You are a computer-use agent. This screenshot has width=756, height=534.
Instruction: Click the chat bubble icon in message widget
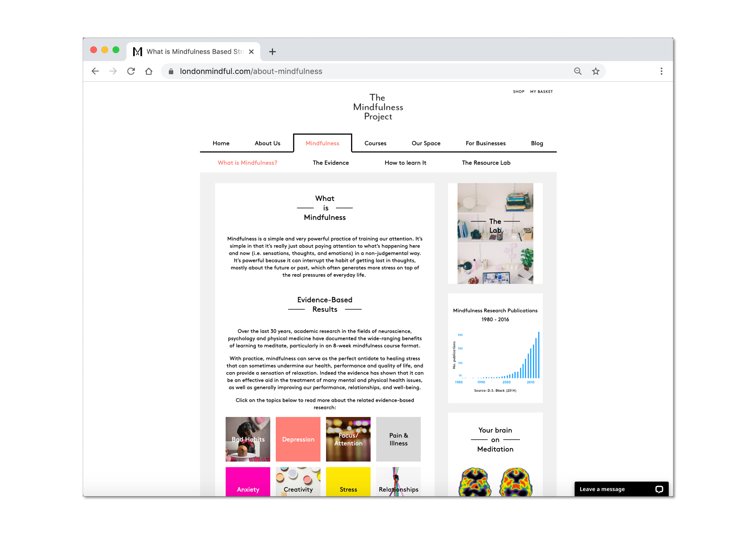pyautogui.click(x=659, y=489)
